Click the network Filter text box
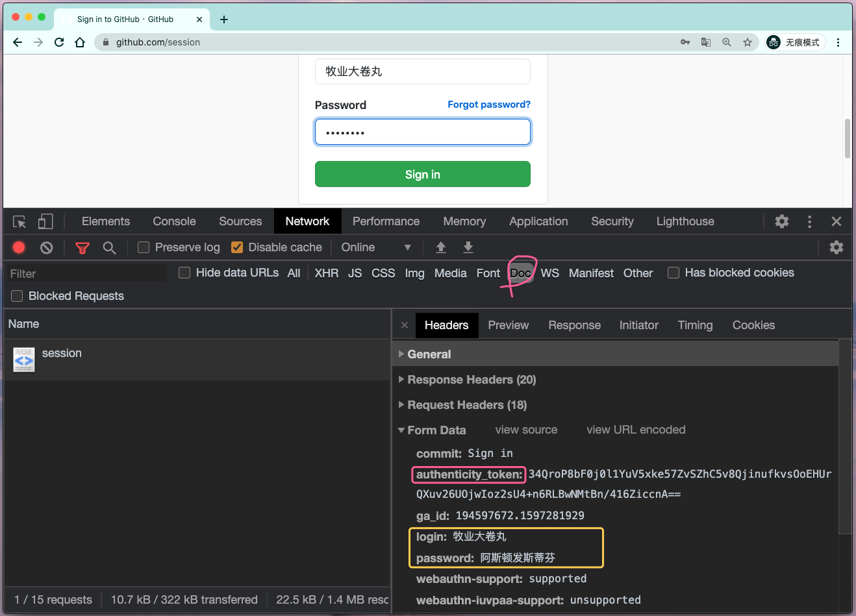Screen dimensions: 856x616 86,273
